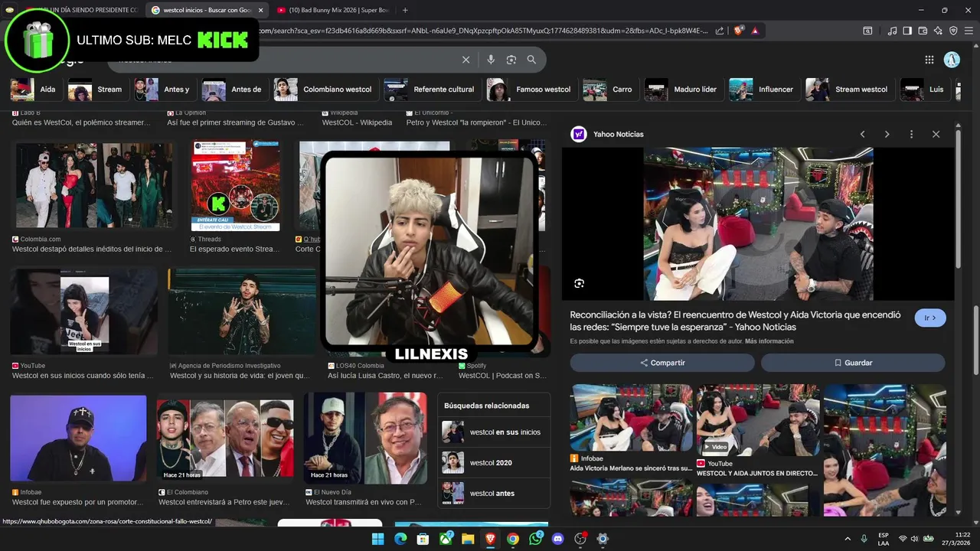Open a new browser tab
Screen dimensions: 980x551
coord(405,10)
